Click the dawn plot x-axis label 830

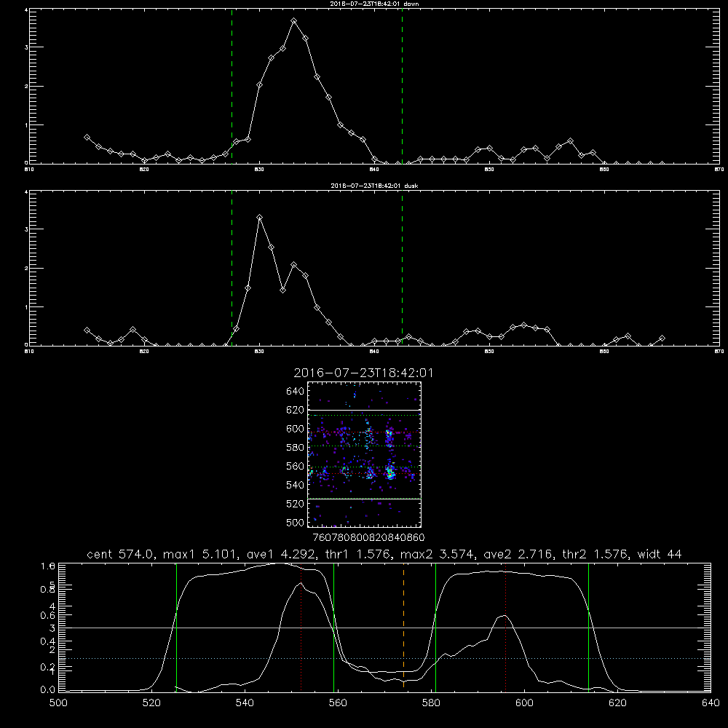coord(259,170)
